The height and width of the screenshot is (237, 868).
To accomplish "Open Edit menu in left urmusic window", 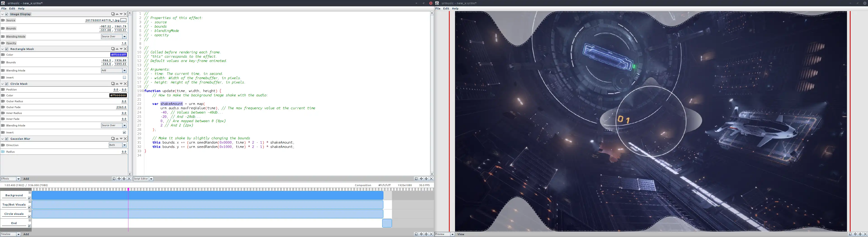I will 12,8.
